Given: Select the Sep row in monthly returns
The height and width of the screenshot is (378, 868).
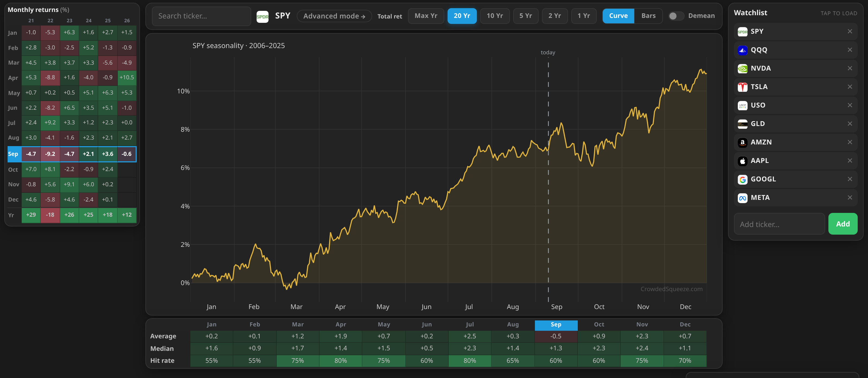Looking at the screenshot, I should tap(72, 154).
